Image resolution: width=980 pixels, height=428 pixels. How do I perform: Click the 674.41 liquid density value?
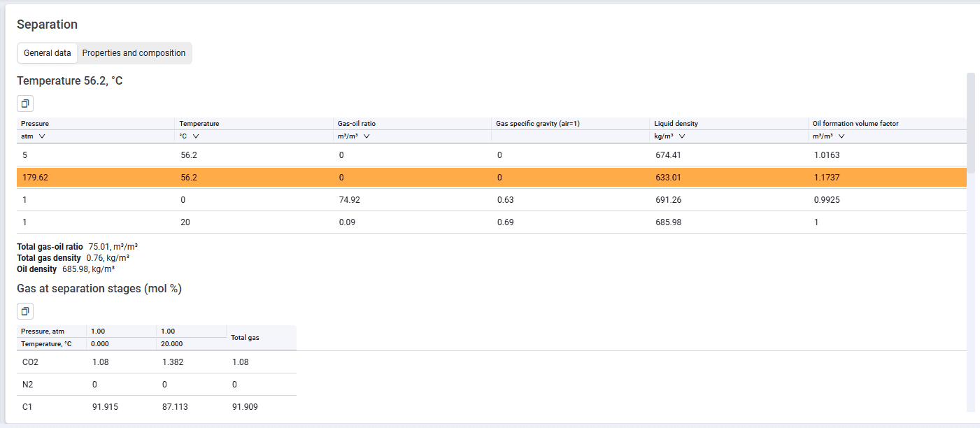[x=668, y=155]
